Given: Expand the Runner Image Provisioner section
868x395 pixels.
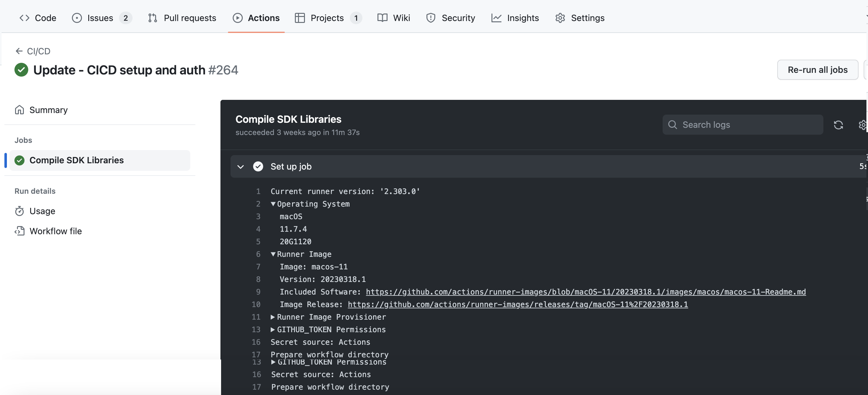Looking at the screenshot, I should [273, 317].
